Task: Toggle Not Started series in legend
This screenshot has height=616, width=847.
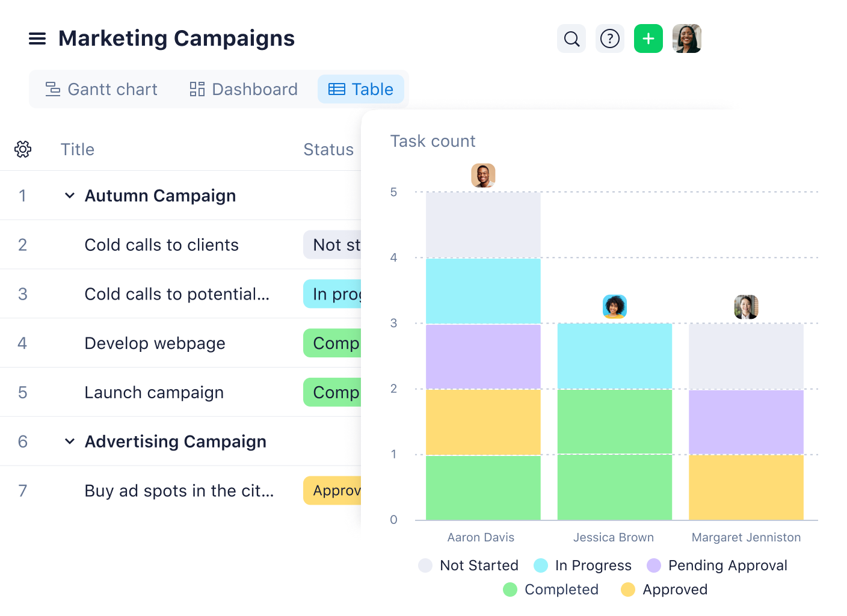Action: point(469,565)
